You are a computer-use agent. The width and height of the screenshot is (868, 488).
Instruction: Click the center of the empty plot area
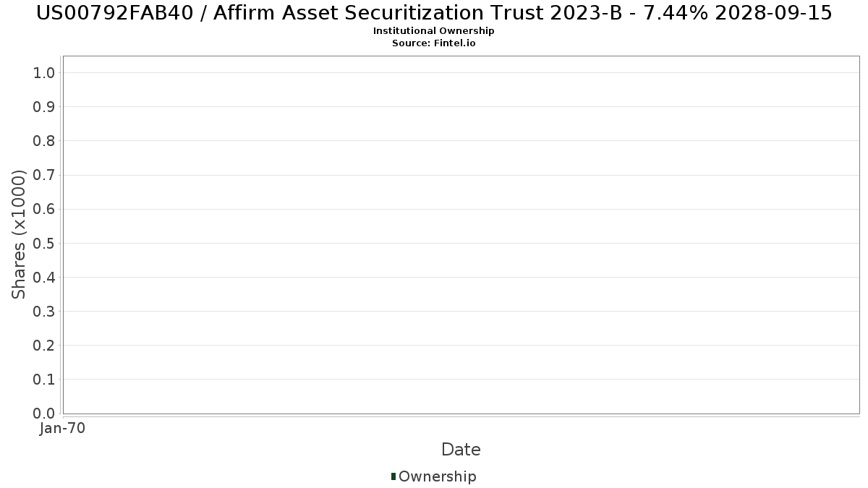(x=461, y=235)
